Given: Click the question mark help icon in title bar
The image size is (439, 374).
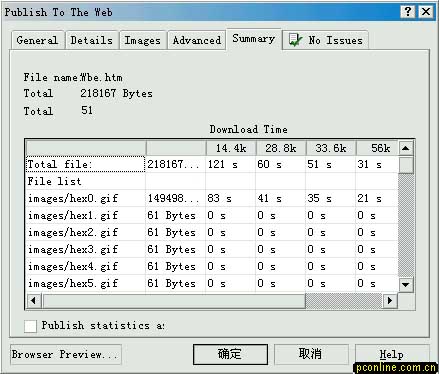Looking at the screenshot, I should 408,12.
